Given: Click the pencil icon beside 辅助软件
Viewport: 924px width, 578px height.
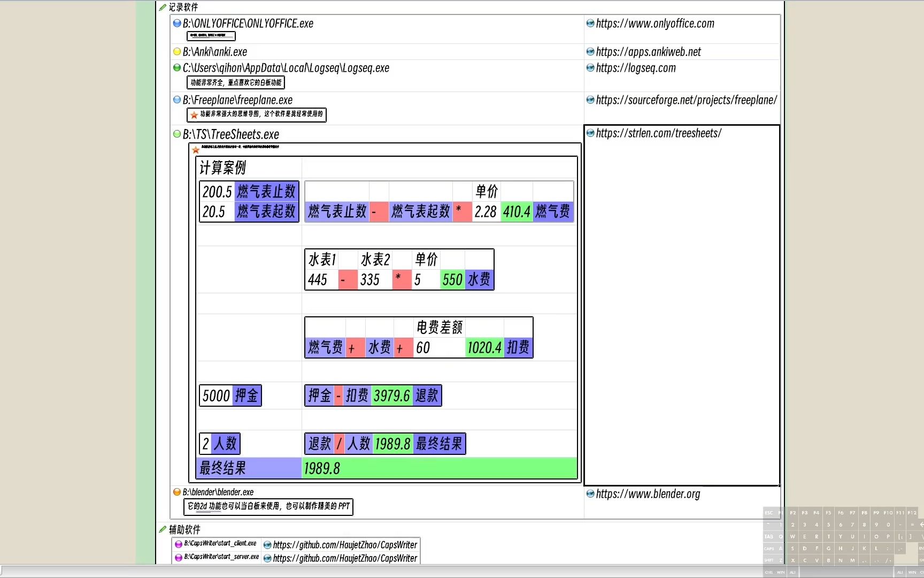Looking at the screenshot, I should tap(163, 529).
